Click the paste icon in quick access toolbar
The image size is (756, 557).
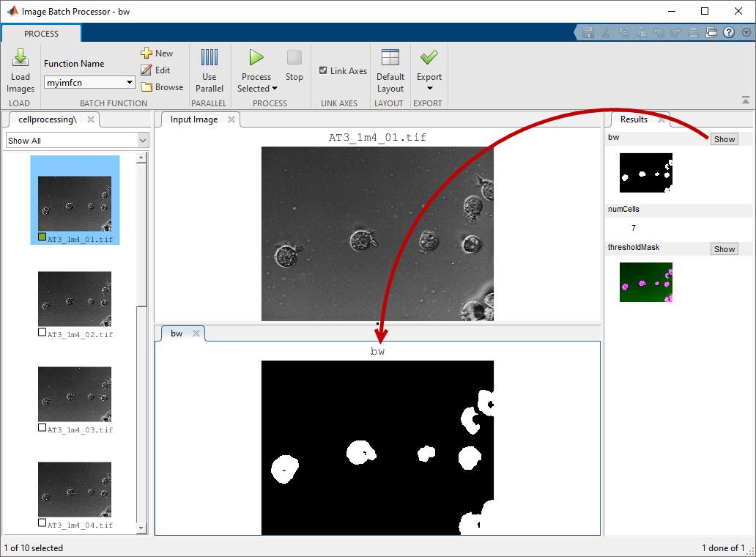pos(641,32)
